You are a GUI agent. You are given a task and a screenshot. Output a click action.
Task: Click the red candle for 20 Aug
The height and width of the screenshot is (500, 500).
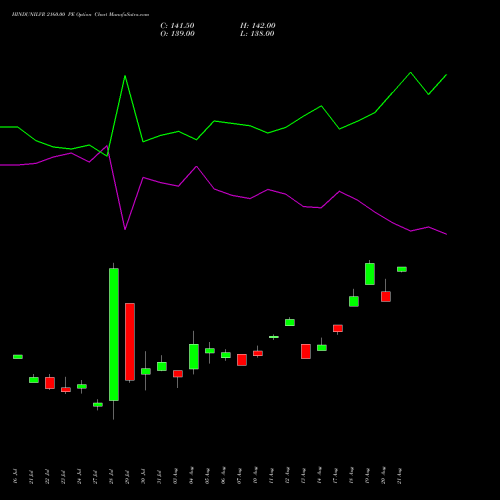pos(386,296)
